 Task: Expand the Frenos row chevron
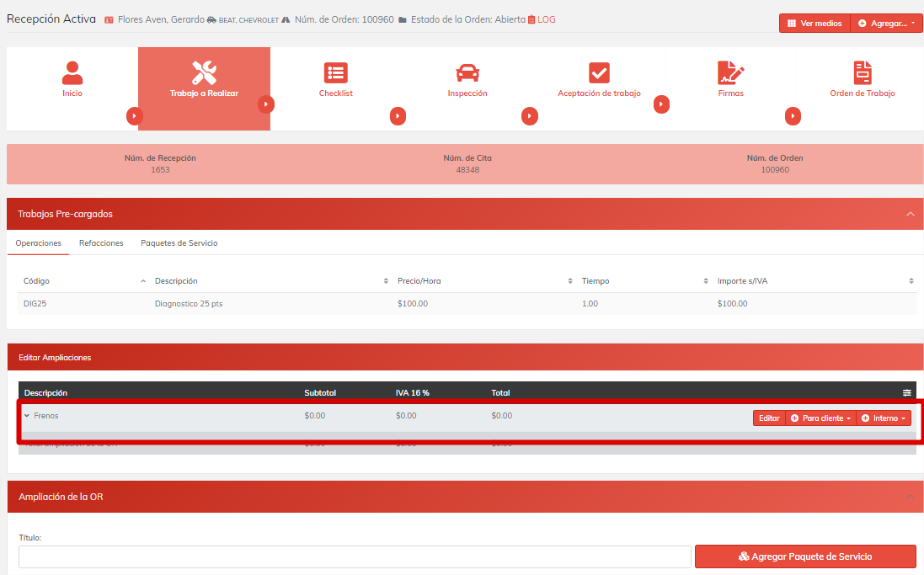[27, 416]
